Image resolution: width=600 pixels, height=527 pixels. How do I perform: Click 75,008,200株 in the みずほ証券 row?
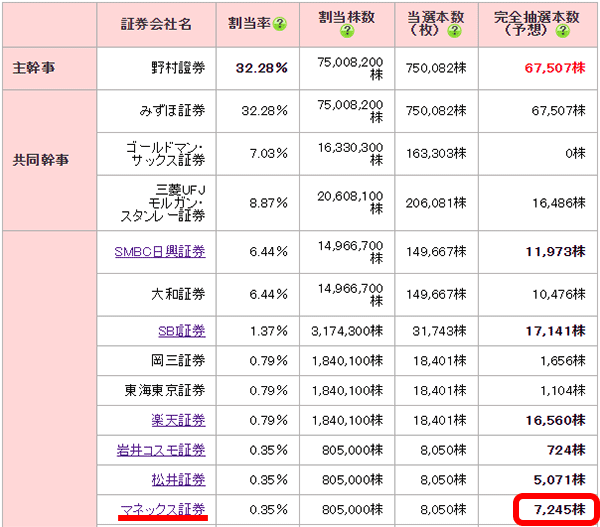click(350, 111)
